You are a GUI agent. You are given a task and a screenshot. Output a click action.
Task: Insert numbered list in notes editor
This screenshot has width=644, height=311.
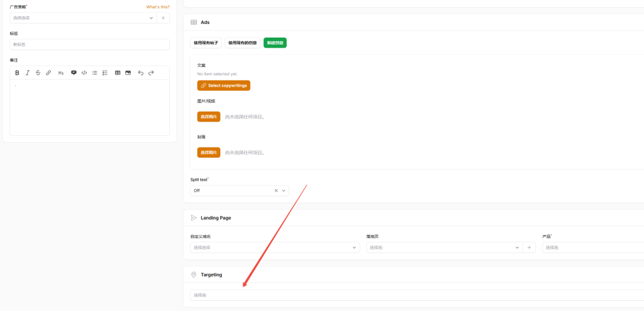pos(105,73)
